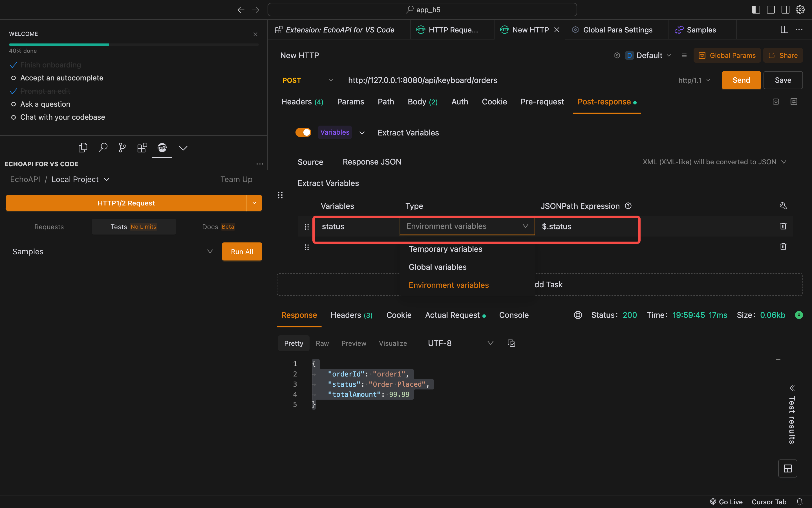Image resolution: width=812 pixels, height=508 pixels.
Task: Close the New HTTP tab
Action: click(557, 30)
